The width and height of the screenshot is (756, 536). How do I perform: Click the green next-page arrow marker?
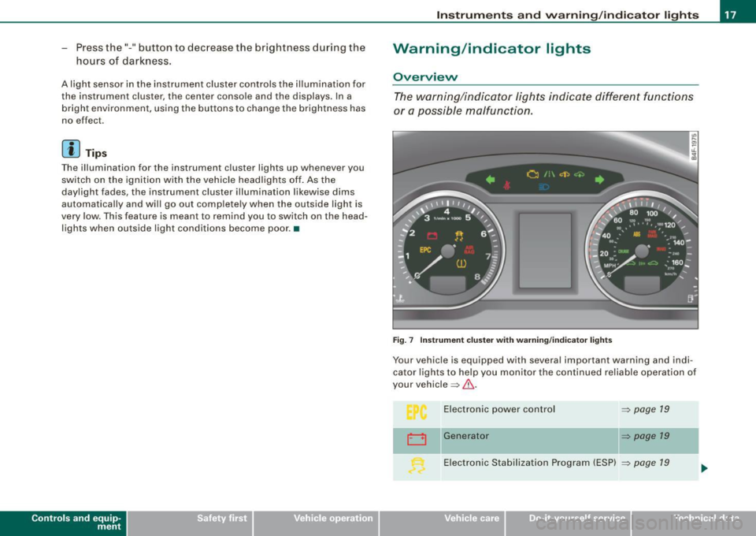[x=704, y=467]
